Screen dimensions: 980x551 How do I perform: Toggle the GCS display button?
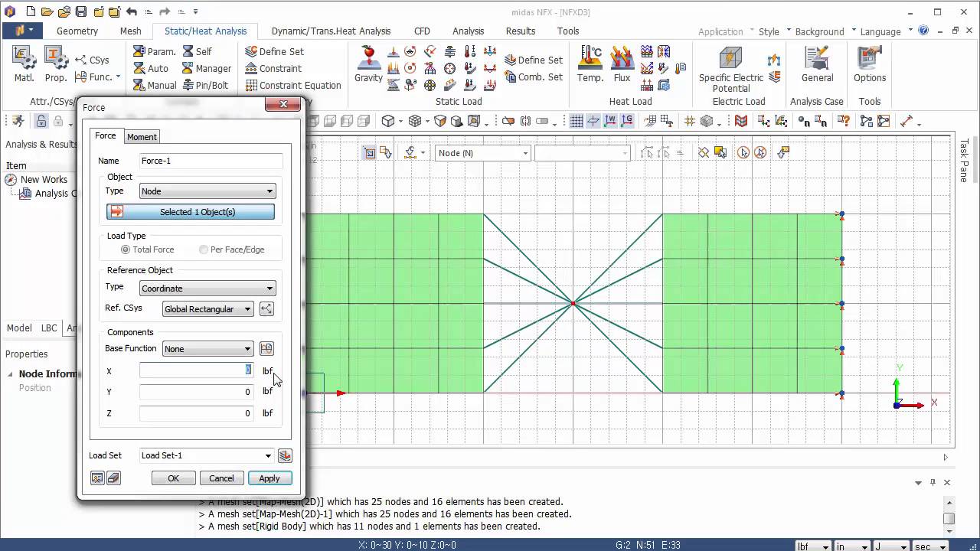(x=627, y=121)
